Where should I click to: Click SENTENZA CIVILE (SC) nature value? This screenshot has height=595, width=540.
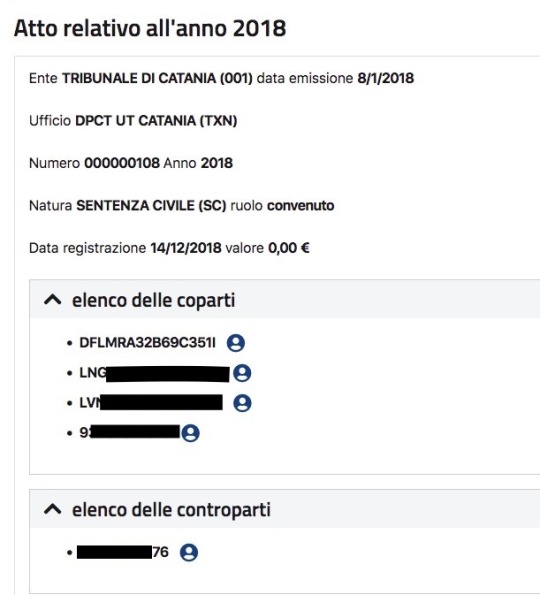[x=151, y=206]
